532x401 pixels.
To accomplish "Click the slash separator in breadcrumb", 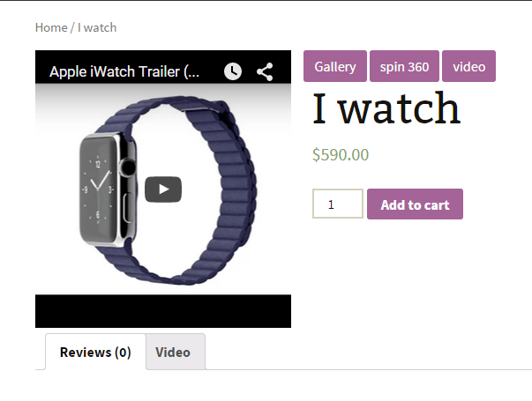I will coord(72,27).
